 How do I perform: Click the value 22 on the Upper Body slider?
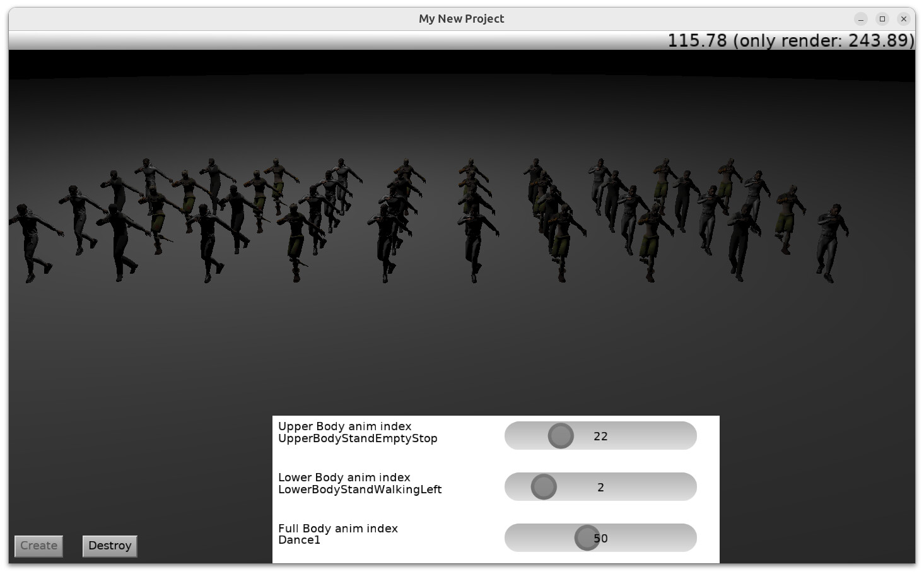(x=600, y=436)
